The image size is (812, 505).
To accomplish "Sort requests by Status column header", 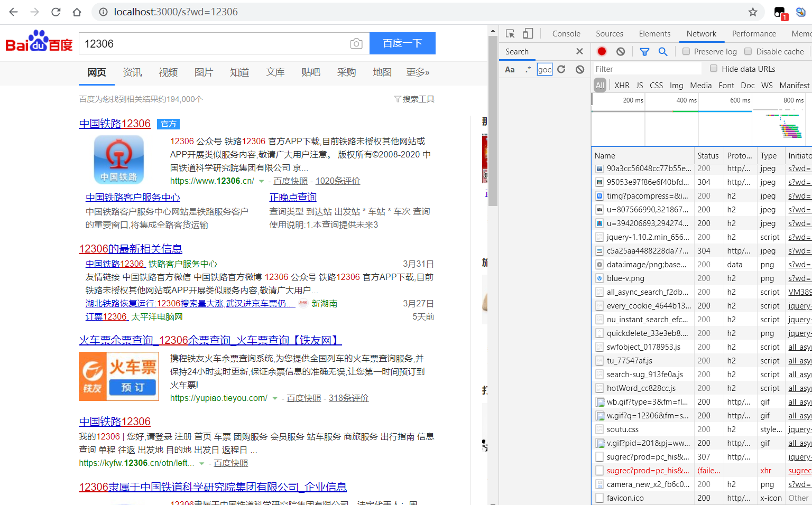I will pyautogui.click(x=708, y=155).
